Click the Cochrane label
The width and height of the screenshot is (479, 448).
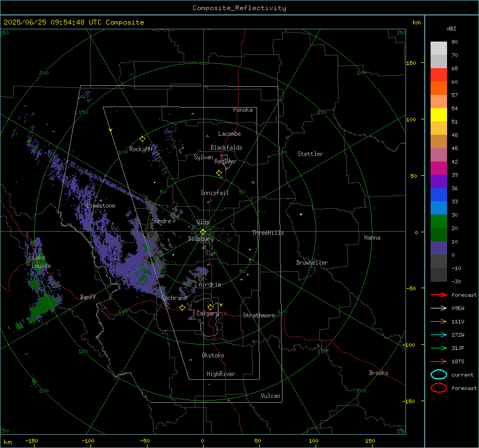pos(174,298)
